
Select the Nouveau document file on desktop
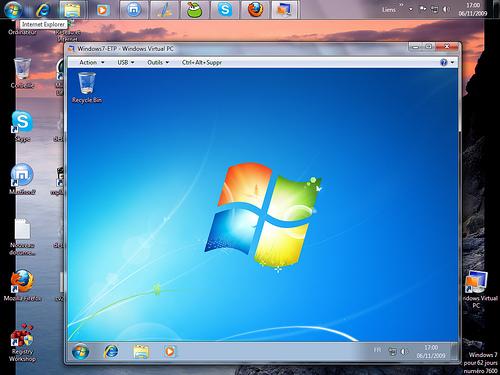(22, 237)
